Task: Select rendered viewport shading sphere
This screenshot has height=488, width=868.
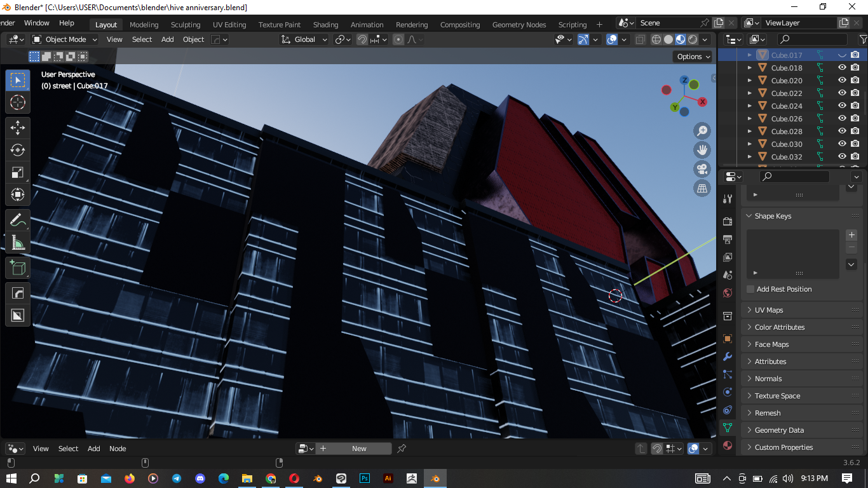Action: point(693,39)
